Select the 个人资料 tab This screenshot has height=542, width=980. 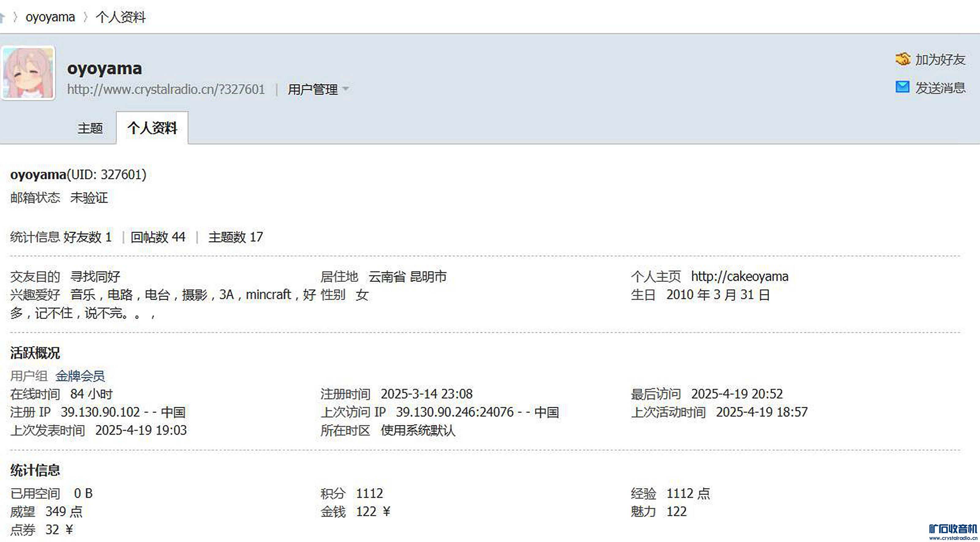pos(152,128)
